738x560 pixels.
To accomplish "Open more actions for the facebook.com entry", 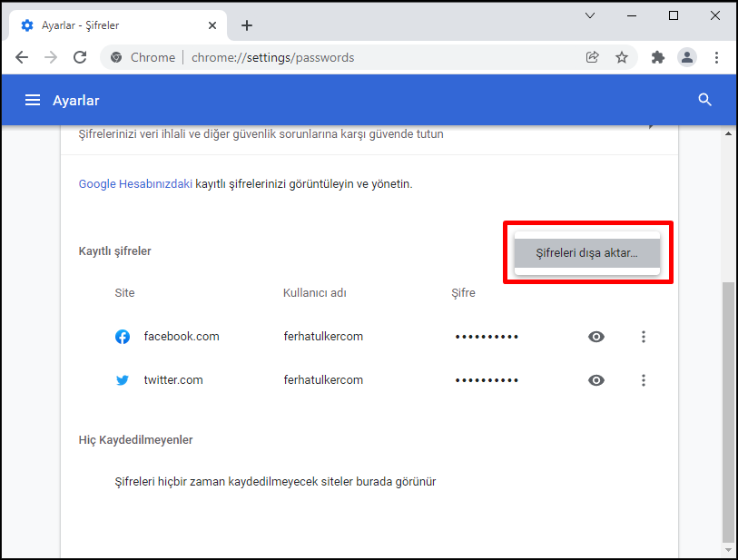I will tap(644, 337).
